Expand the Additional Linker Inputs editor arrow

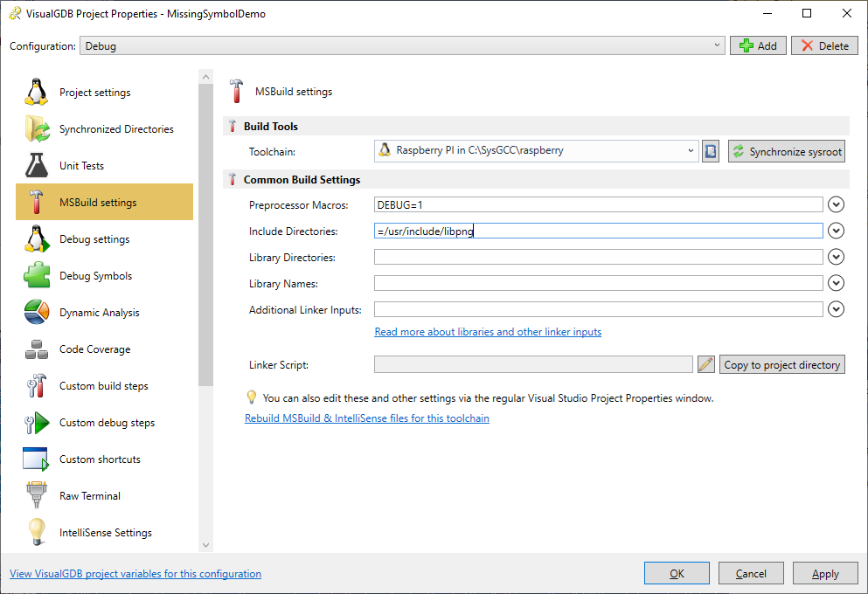coord(836,309)
